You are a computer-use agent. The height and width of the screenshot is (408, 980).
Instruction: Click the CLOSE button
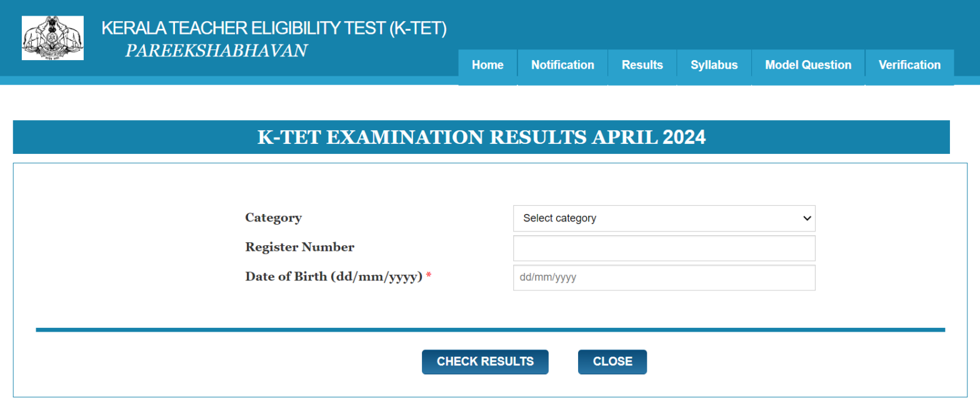tap(612, 362)
